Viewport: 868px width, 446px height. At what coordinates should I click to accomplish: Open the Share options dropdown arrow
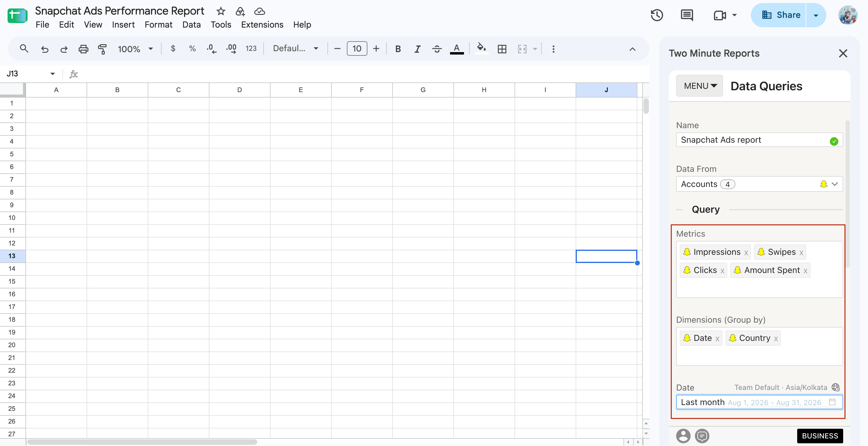coord(816,15)
